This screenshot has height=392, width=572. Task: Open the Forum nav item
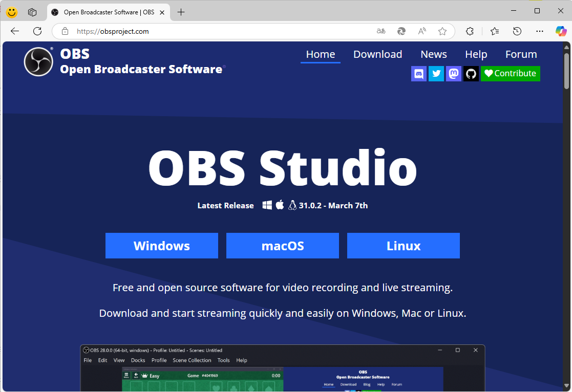click(x=521, y=54)
